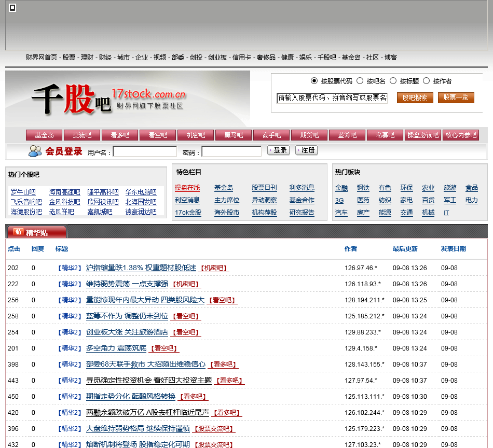Click author 128.194.211.* in post list
The width and height of the screenshot is (493, 448).
click(364, 300)
